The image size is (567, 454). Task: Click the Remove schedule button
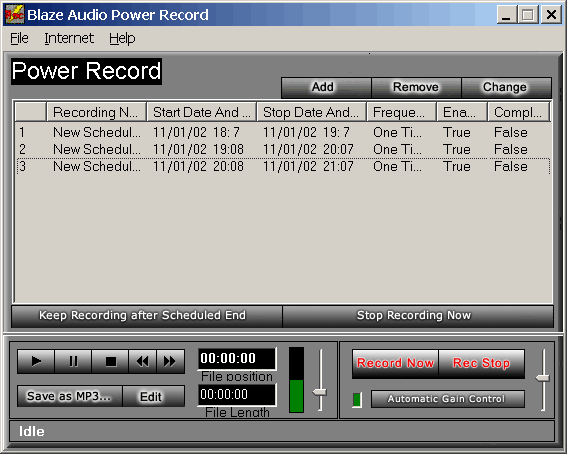click(x=416, y=87)
